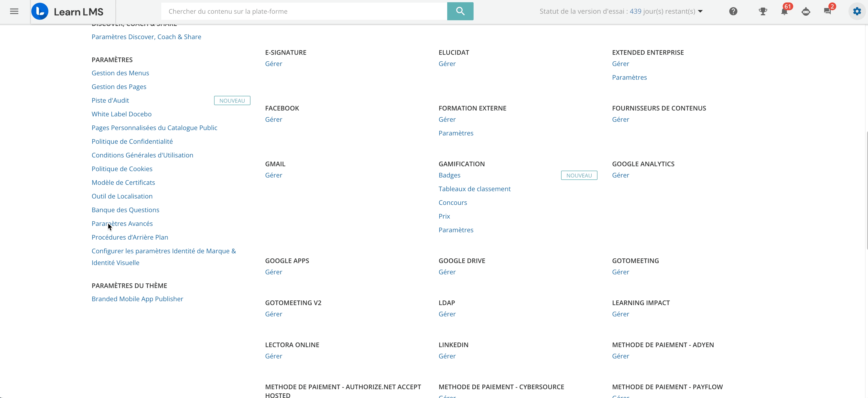This screenshot has height=398, width=868.
Task: Open Conditions Générales d'Utilisation
Action: pos(142,155)
